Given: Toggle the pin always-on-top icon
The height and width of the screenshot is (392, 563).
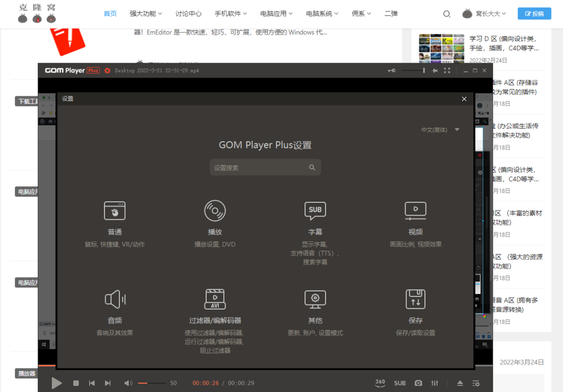Looking at the screenshot, I should coord(434,70).
